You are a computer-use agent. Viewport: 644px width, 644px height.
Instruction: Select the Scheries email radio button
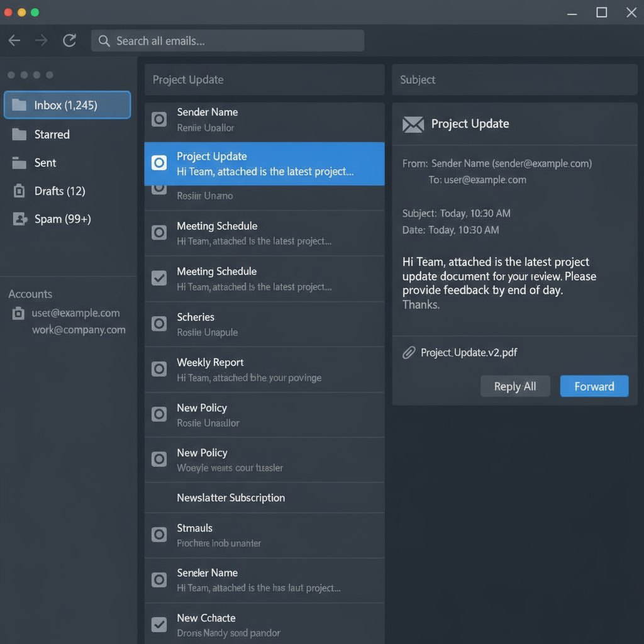160,323
